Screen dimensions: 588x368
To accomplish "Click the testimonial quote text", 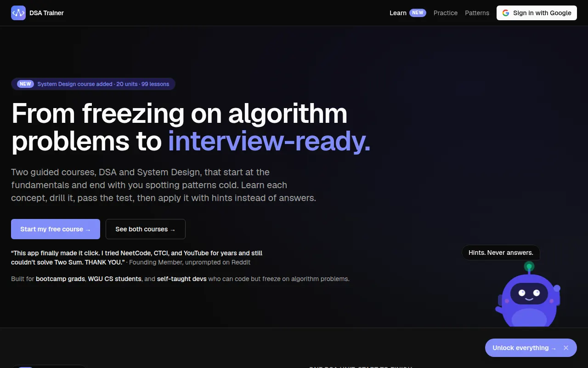I will point(137,258).
